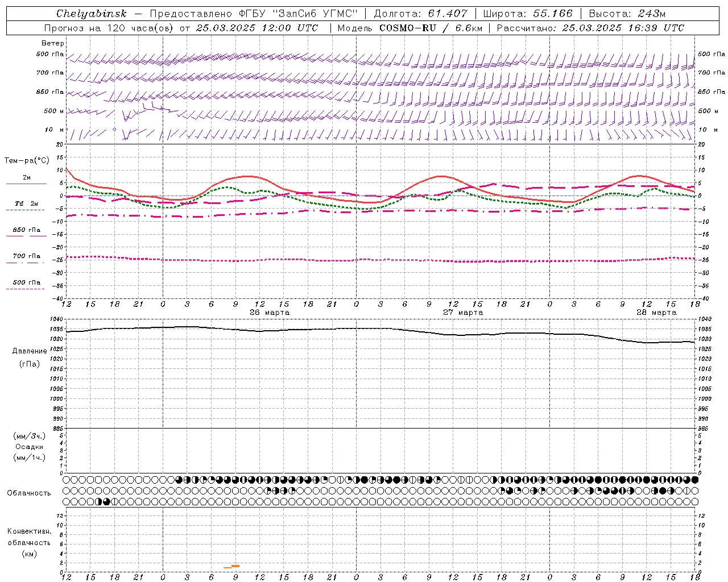Select the 'Модель COSMO-RU / 6.6км' model label
Screen dimensions: 728x582
[x=410, y=28]
